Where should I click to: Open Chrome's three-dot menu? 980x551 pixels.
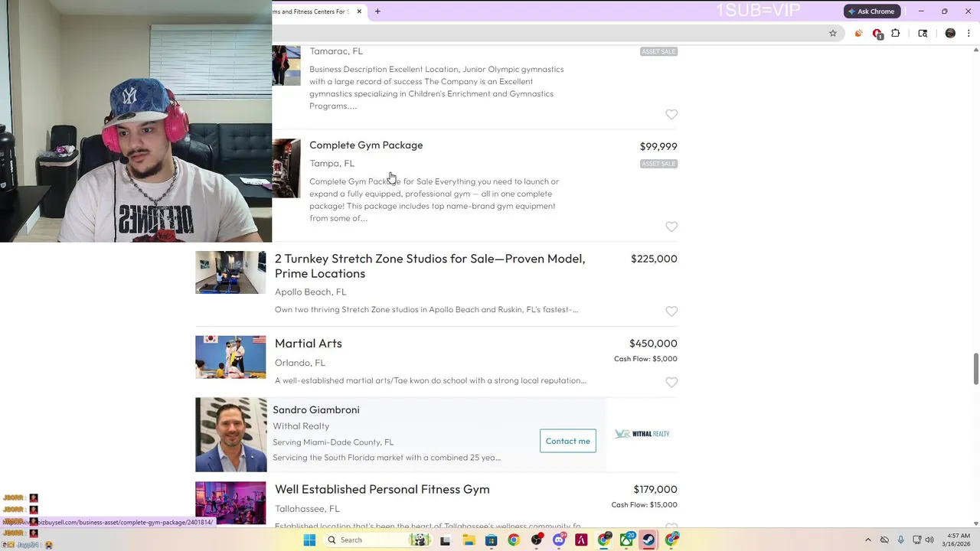[x=969, y=33]
